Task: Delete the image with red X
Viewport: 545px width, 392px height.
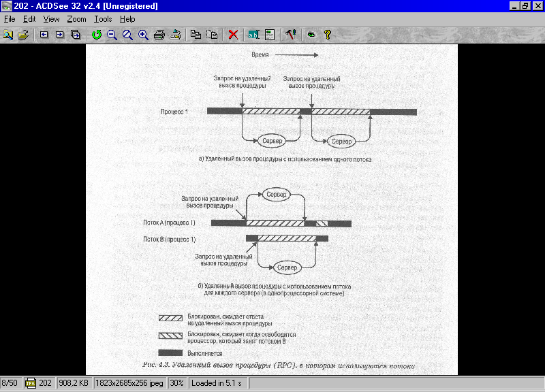Action: point(233,35)
